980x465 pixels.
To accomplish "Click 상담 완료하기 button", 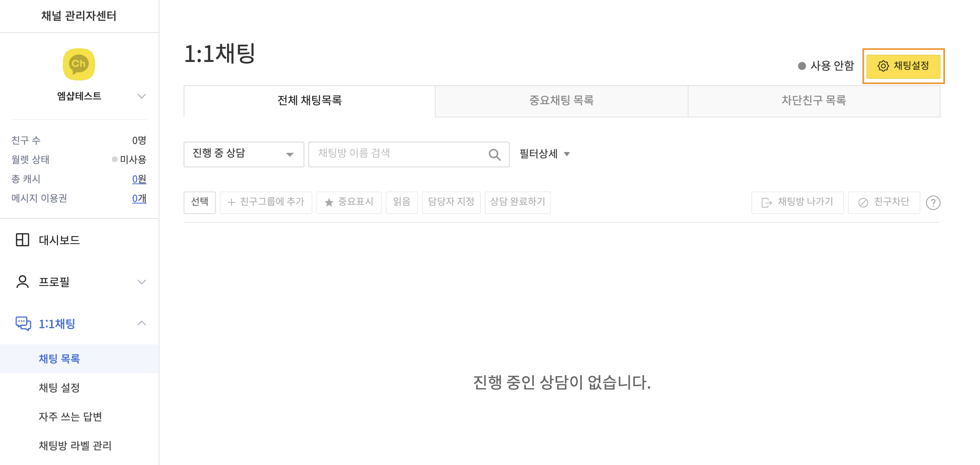I will click(x=517, y=202).
